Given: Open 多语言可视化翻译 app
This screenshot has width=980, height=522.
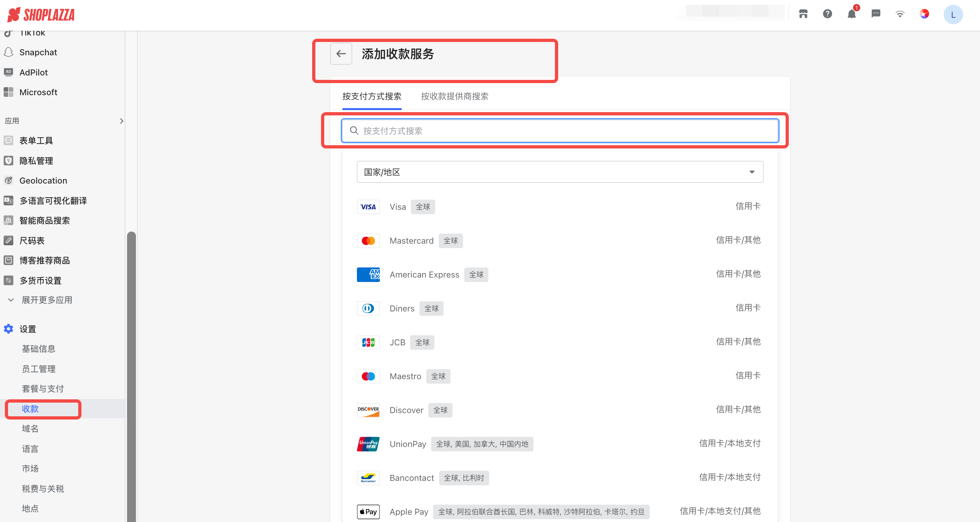Looking at the screenshot, I should point(53,201).
